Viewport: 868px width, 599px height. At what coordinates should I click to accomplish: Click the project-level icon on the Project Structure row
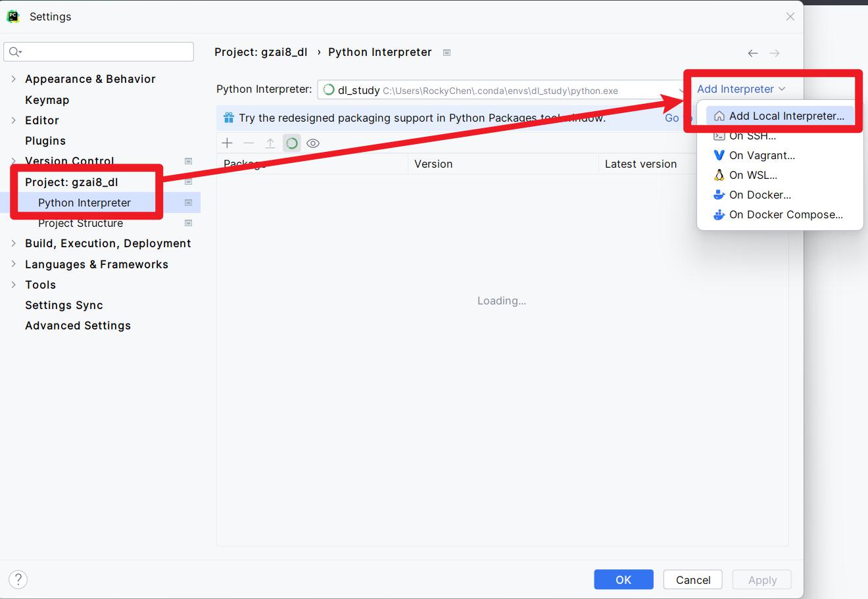[188, 223]
